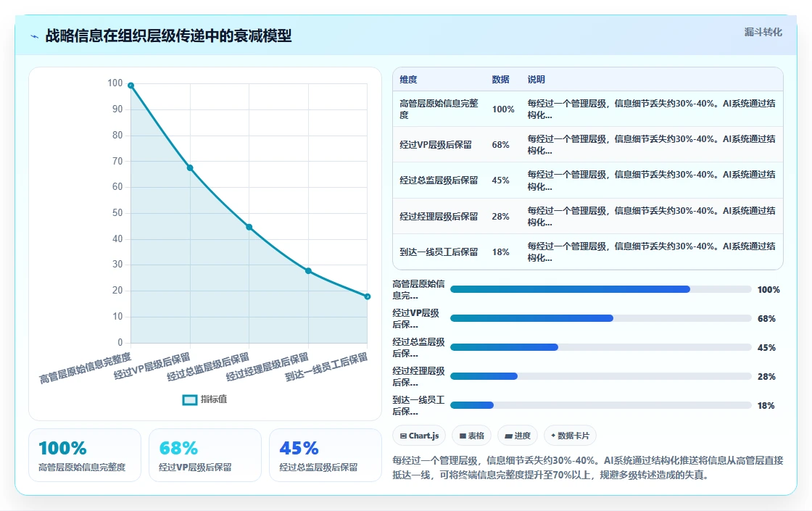Click the 说明 table column header
Screen dimensions: 812x511
536,80
